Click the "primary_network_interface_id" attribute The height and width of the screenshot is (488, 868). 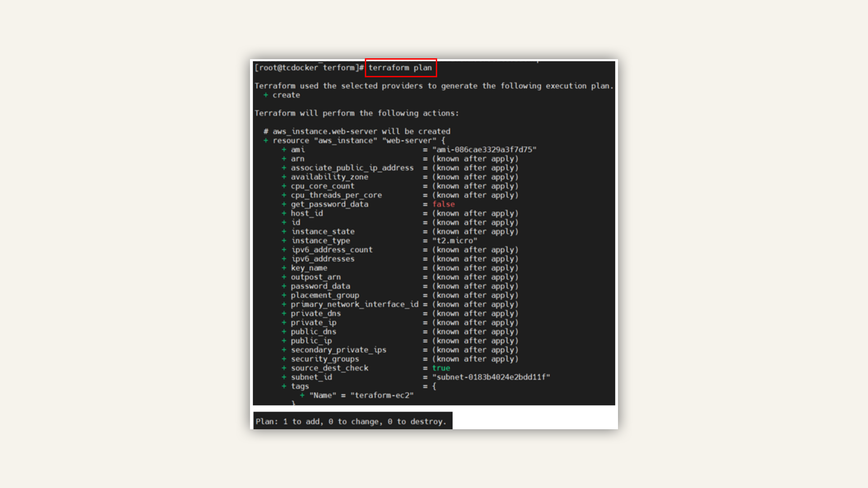[355, 305]
